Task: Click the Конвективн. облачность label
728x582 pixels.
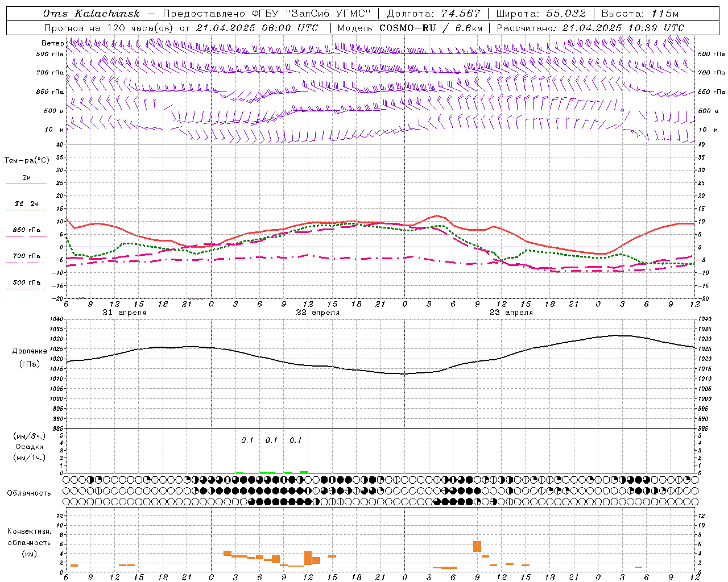Action: pos(29,537)
